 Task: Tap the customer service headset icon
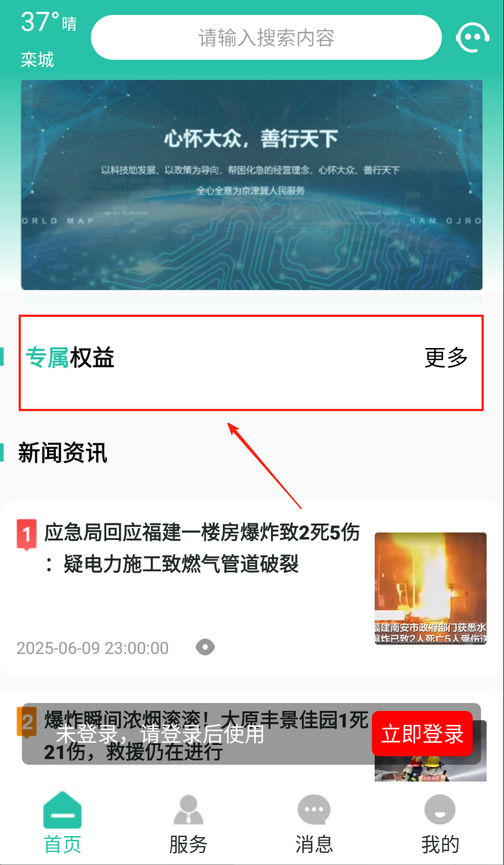(472, 37)
